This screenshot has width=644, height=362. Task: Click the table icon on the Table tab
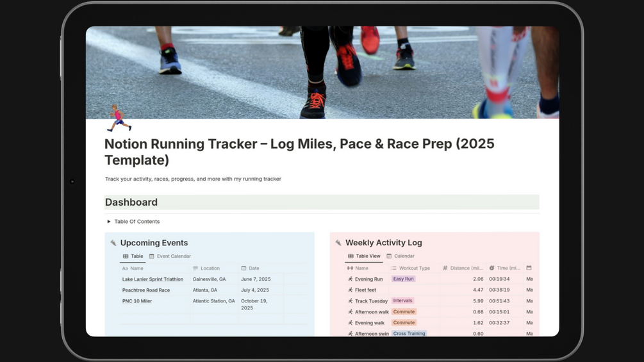point(126,256)
